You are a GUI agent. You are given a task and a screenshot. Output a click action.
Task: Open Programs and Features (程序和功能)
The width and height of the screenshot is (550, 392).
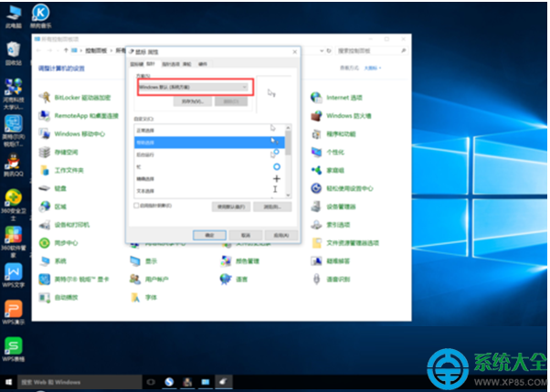point(333,134)
